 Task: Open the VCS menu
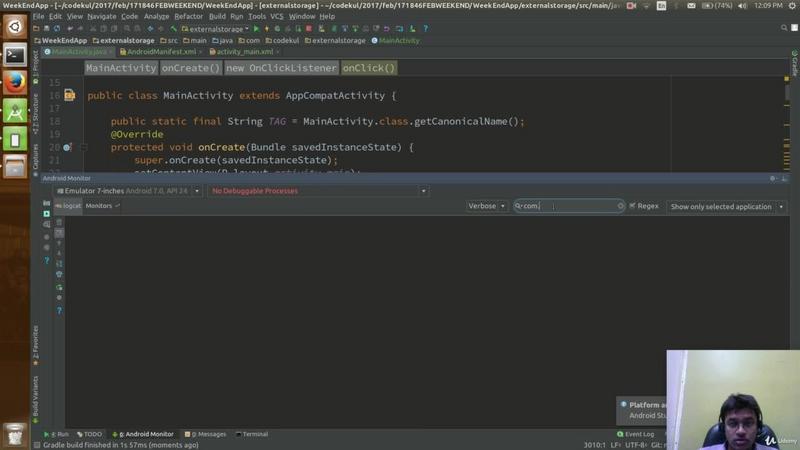click(x=277, y=16)
